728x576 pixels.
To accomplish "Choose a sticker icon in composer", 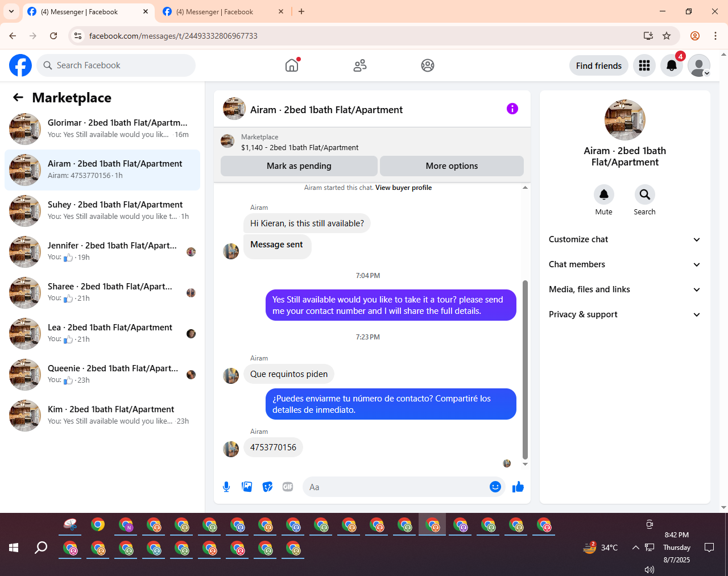I will pos(267,487).
